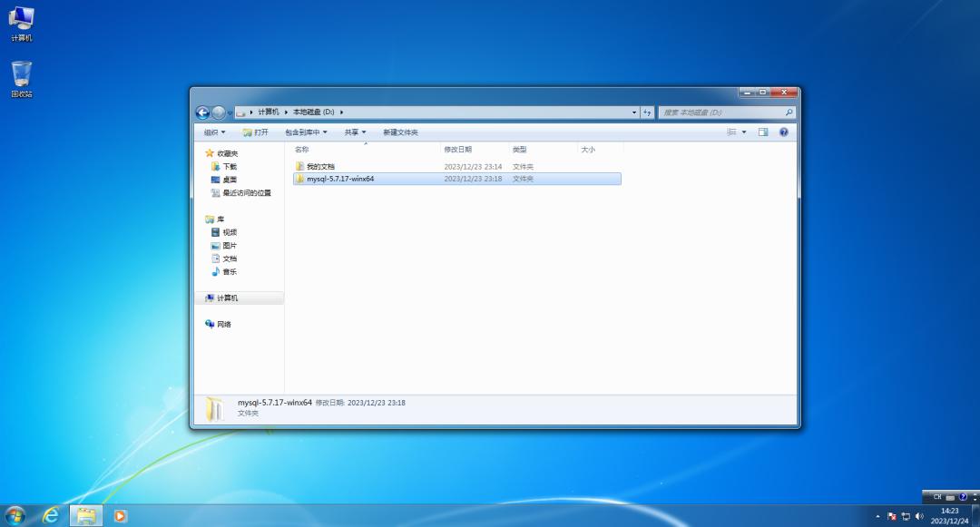This screenshot has width=980, height=527.
Task: Open 最近访问的位置 in the navigation pane
Action: [x=241, y=193]
